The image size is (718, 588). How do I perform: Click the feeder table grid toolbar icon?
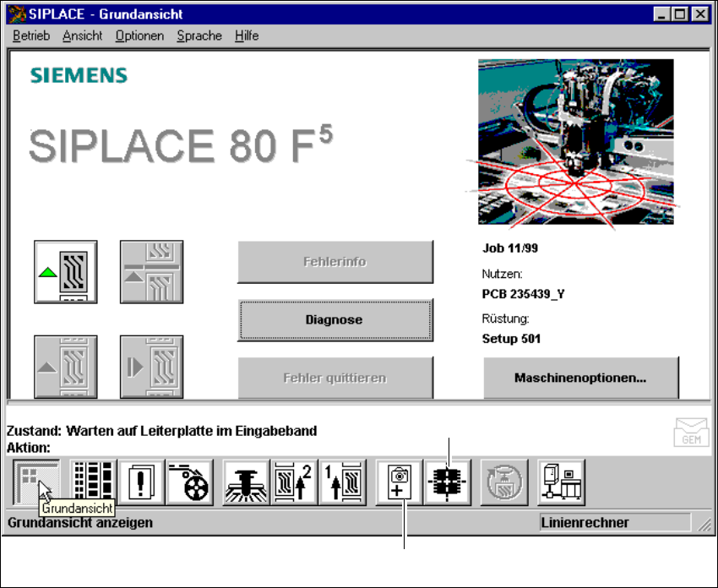pyautogui.click(x=94, y=482)
